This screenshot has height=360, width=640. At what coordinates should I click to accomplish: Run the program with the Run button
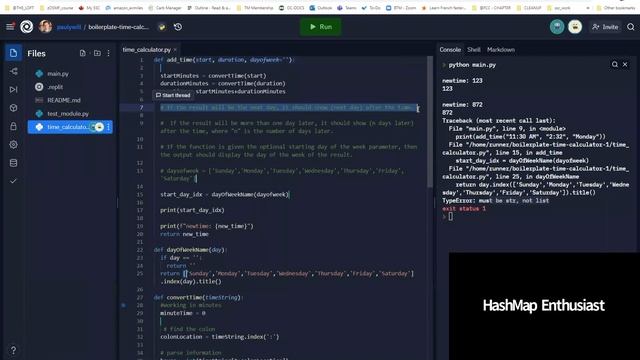coord(321,27)
